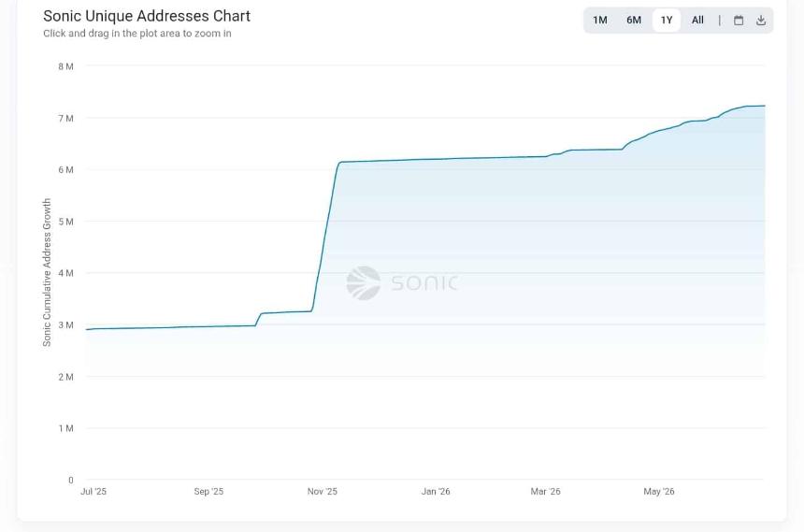Click the Sonic Cumulative Address Growth axis title
The height and width of the screenshot is (532, 804).
pyautogui.click(x=47, y=272)
